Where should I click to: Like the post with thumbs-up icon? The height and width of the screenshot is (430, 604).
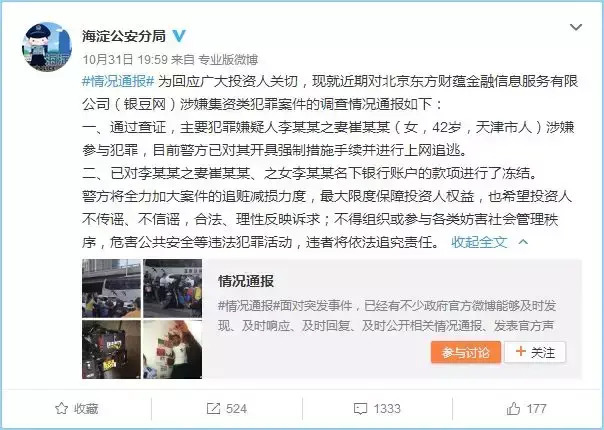(x=513, y=408)
